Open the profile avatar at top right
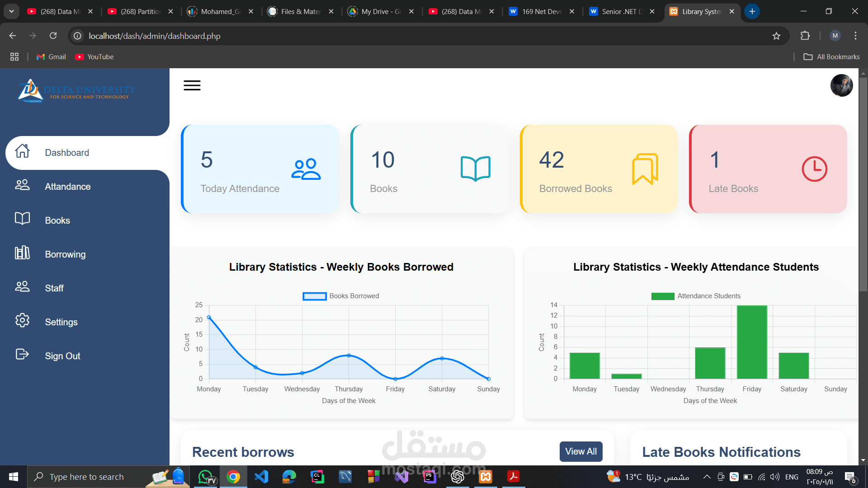Viewport: 868px width, 488px height. coord(841,85)
